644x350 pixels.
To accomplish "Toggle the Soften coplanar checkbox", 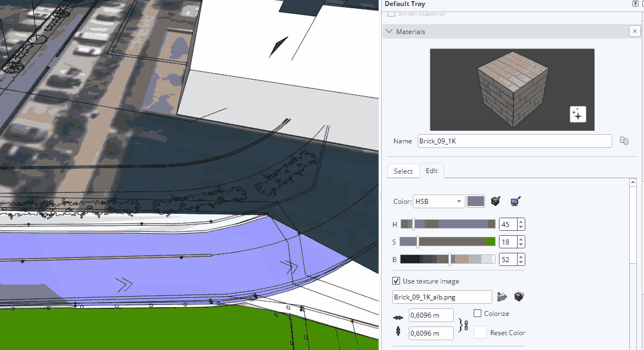I will coord(391,14).
